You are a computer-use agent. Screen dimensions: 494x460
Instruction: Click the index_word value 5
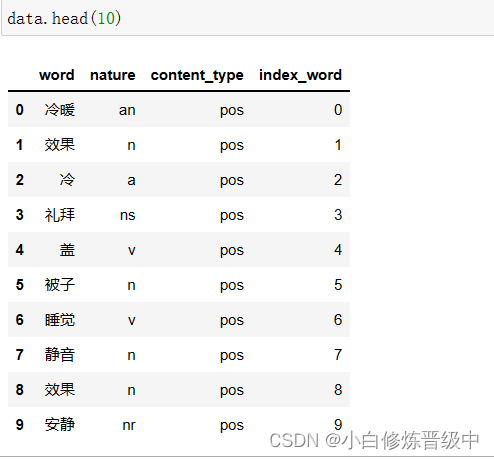coord(338,285)
